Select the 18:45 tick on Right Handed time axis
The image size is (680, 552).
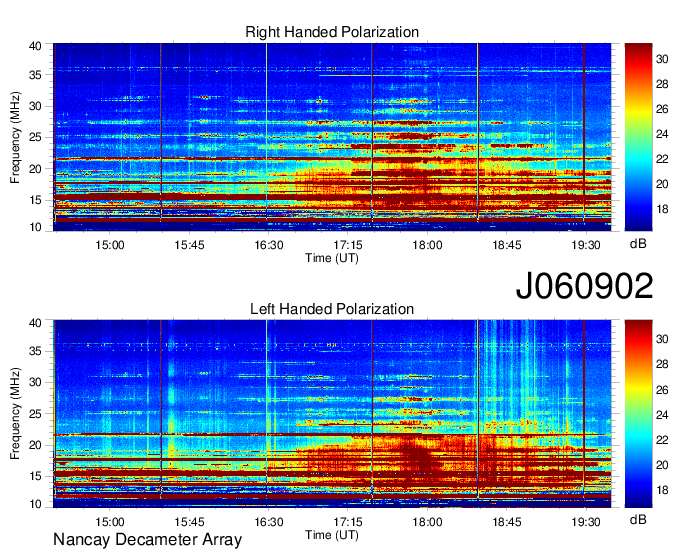[x=507, y=245]
